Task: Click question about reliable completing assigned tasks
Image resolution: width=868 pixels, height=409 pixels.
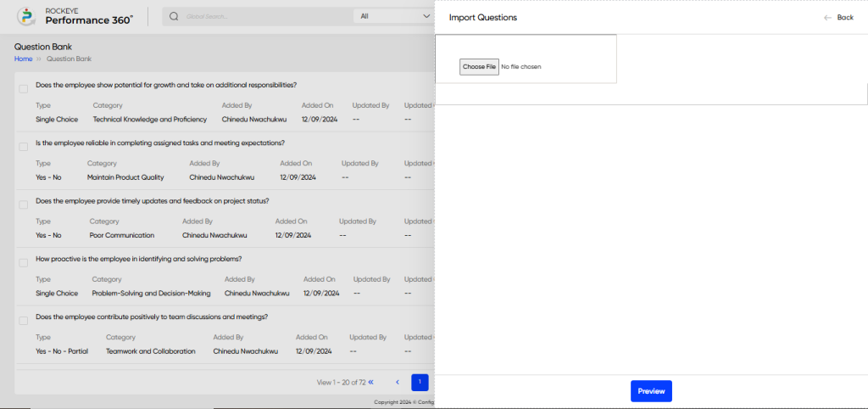Action: pyautogui.click(x=160, y=143)
